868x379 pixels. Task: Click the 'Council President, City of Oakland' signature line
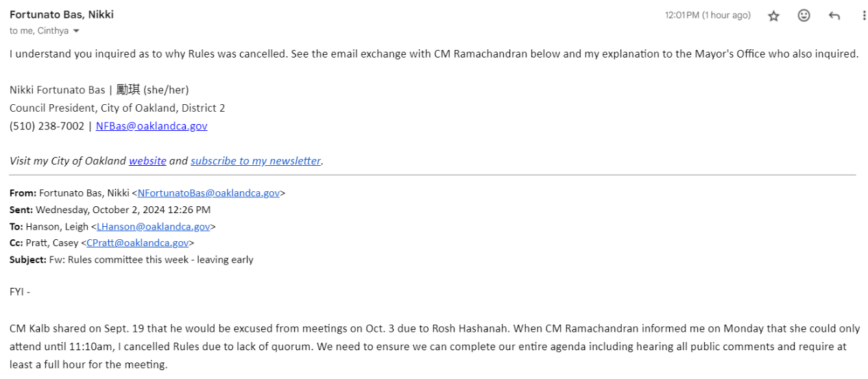117,108
